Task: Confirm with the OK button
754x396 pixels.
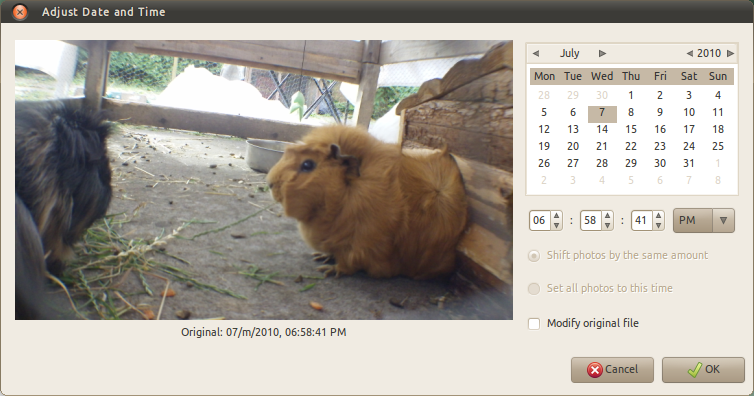Action: 703,370
